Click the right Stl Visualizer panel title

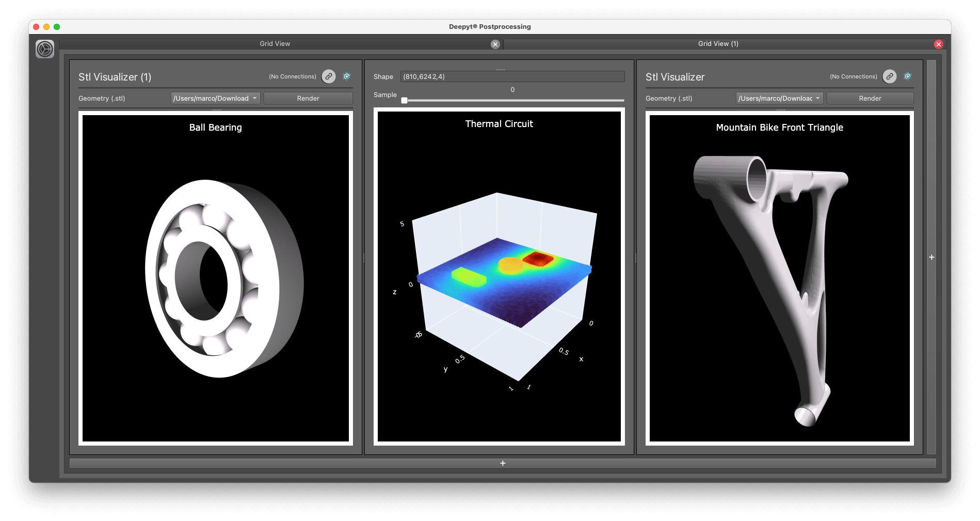pos(675,77)
